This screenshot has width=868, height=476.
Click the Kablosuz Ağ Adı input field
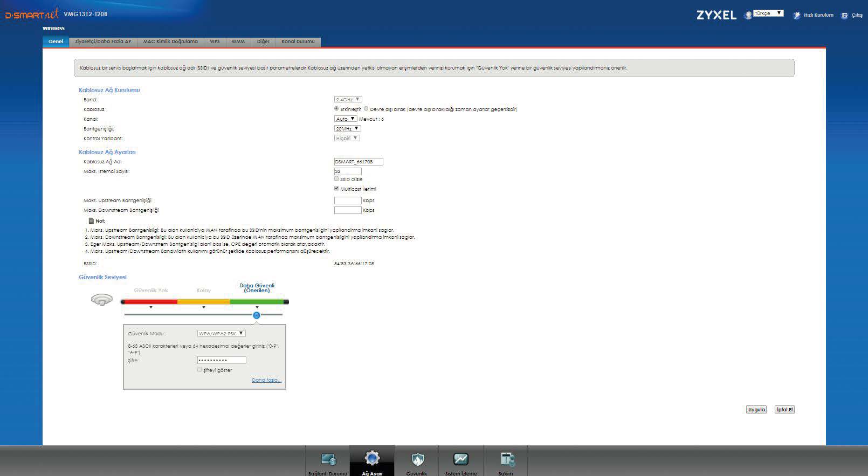pyautogui.click(x=359, y=162)
